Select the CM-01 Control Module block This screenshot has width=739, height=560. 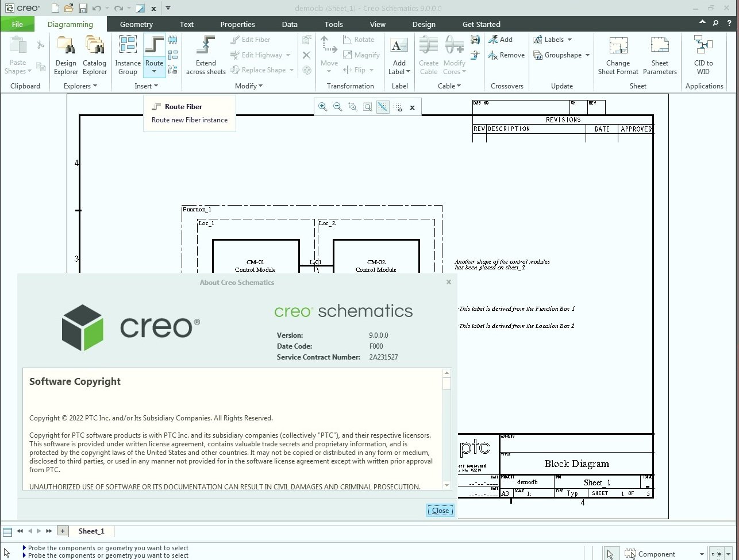point(256,256)
